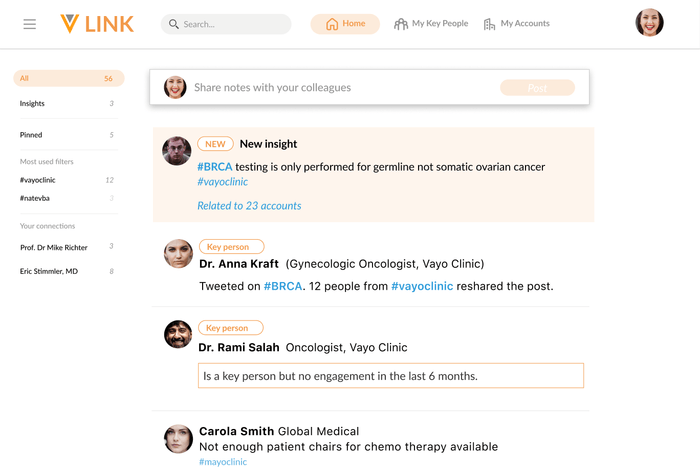Filter by #vayoclinic hashtag in sidebar
Image resolution: width=700 pixels, height=467 pixels.
pyautogui.click(x=39, y=180)
